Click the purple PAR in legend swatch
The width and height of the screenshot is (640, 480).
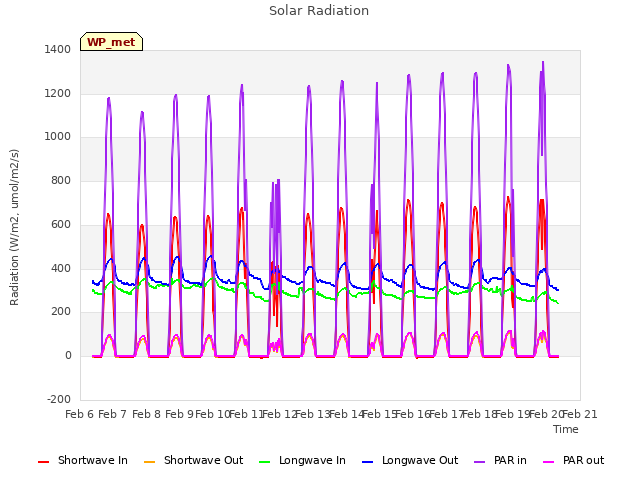click(480, 462)
